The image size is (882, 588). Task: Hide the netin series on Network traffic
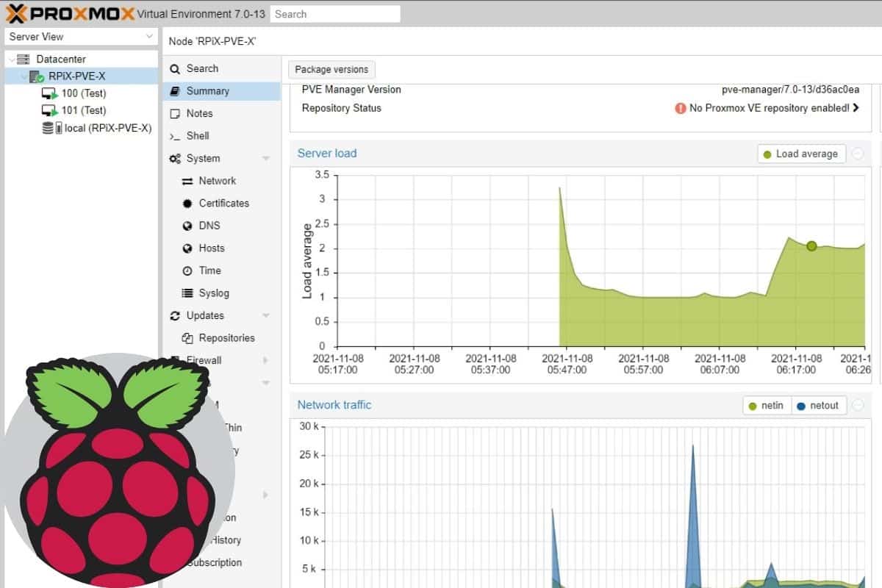[x=766, y=405]
